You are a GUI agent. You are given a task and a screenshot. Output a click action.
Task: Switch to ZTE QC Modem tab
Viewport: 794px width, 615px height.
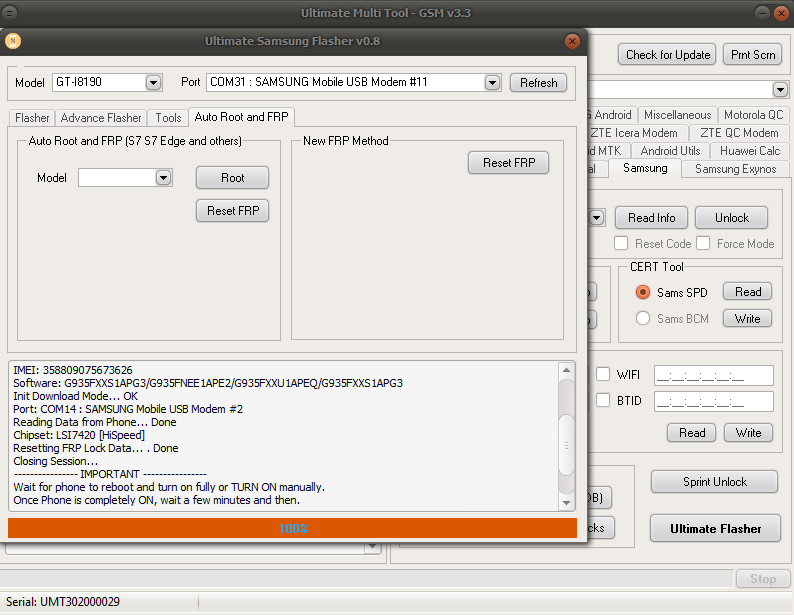(x=739, y=133)
